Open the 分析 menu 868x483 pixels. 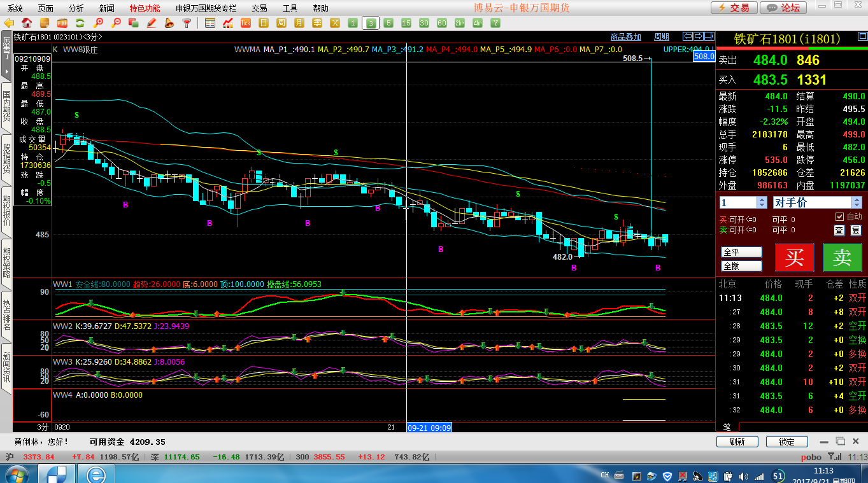tap(76, 8)
